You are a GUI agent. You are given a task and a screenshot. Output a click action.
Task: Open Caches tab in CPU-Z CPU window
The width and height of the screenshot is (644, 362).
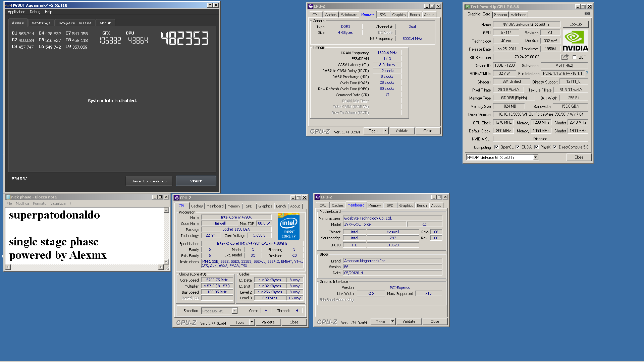(x=197, y=206)
